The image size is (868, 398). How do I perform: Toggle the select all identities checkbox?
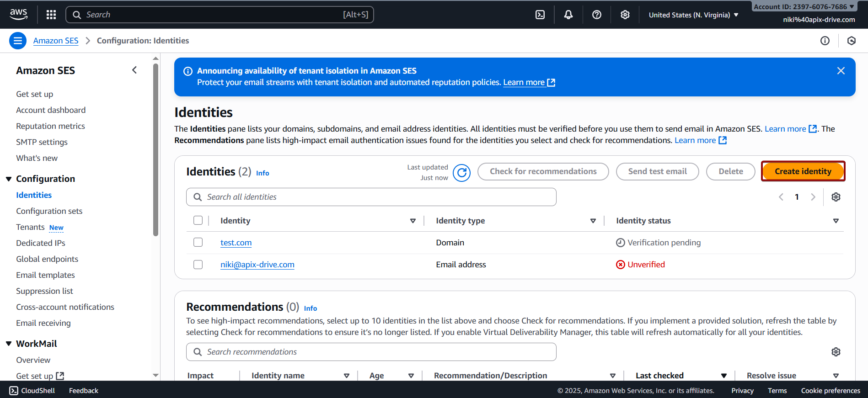click(198, 220)
